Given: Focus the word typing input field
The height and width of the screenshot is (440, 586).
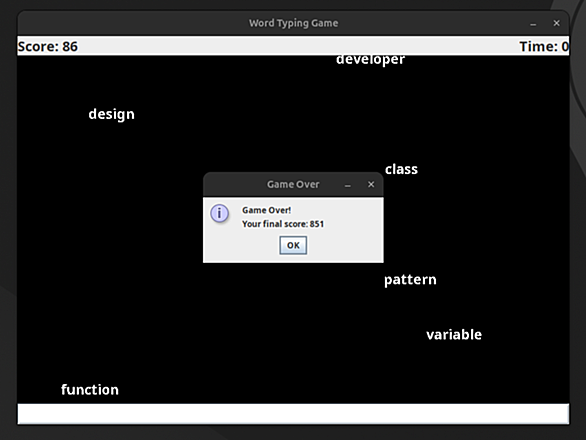Looking at the screenshot, I should (x=293, y=414).
